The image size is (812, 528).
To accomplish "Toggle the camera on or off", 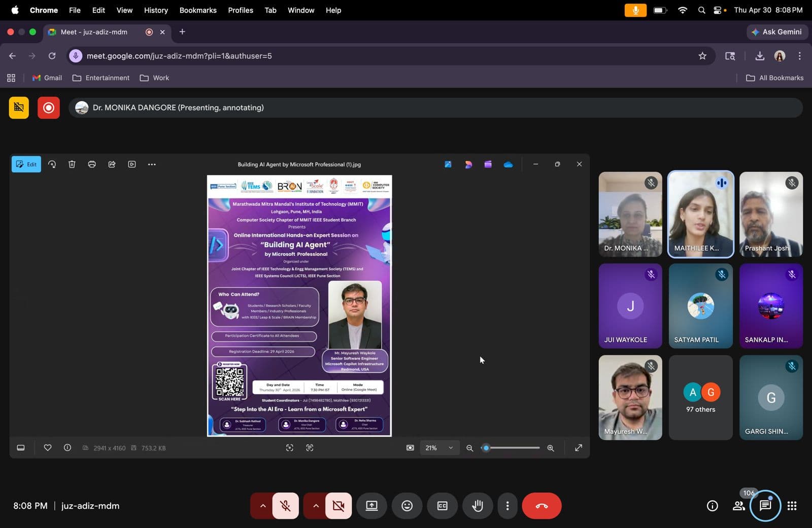I will 339,506.
